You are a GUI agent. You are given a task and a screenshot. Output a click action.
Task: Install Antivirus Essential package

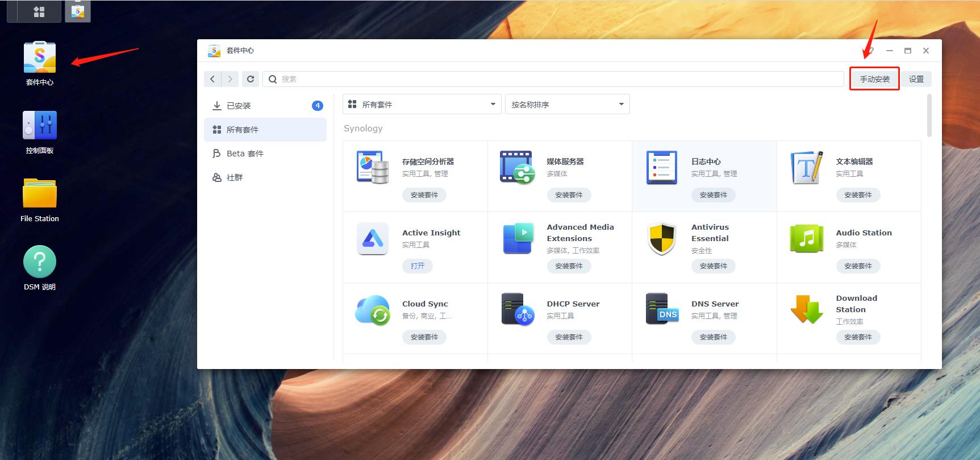tap(714, 266)
